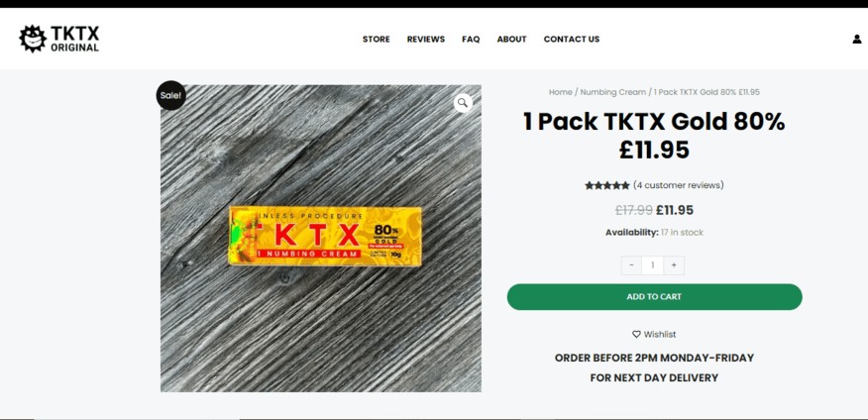This screenshot has height=420, width=868.
Task: Navigate to the ABOUT page
Action: click(x=511, y=40)
